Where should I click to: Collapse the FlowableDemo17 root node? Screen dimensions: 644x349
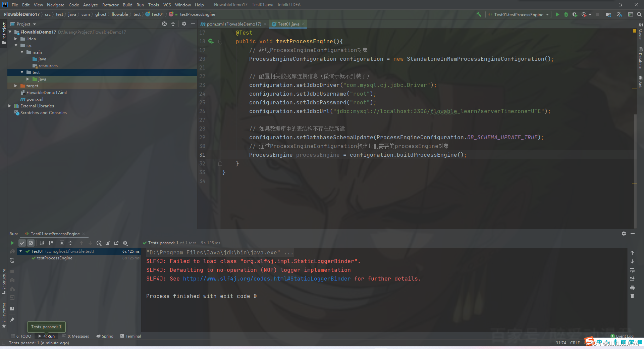10,32
